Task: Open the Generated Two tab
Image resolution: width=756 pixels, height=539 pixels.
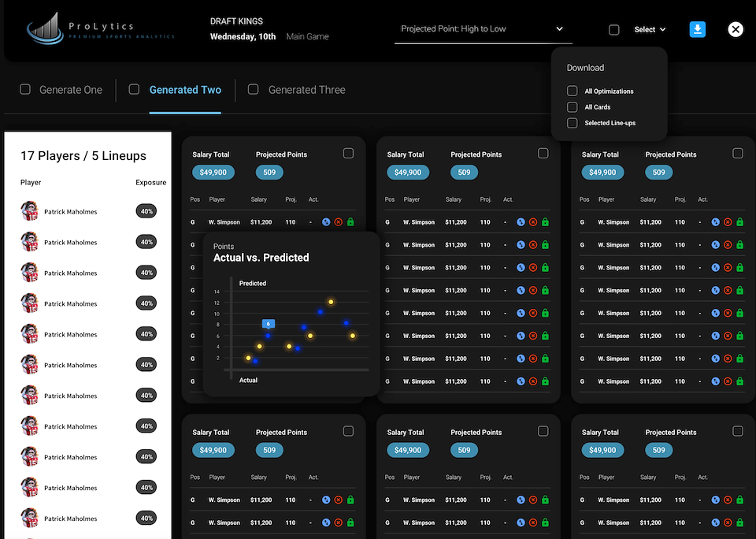Action: [x=185, y=90]
